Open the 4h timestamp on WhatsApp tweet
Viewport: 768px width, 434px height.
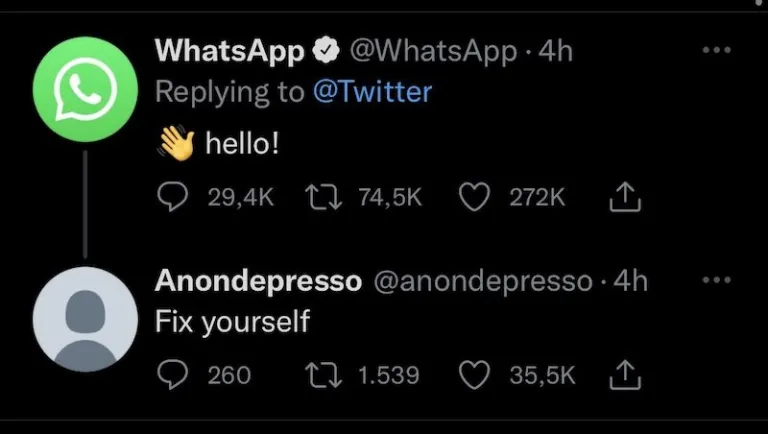tap(555, 50)
